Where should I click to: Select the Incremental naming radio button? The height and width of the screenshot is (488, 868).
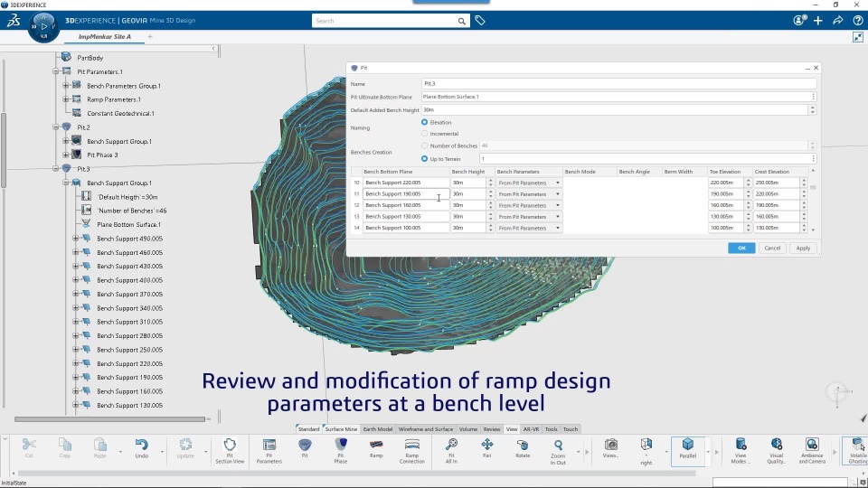[425, 134]
